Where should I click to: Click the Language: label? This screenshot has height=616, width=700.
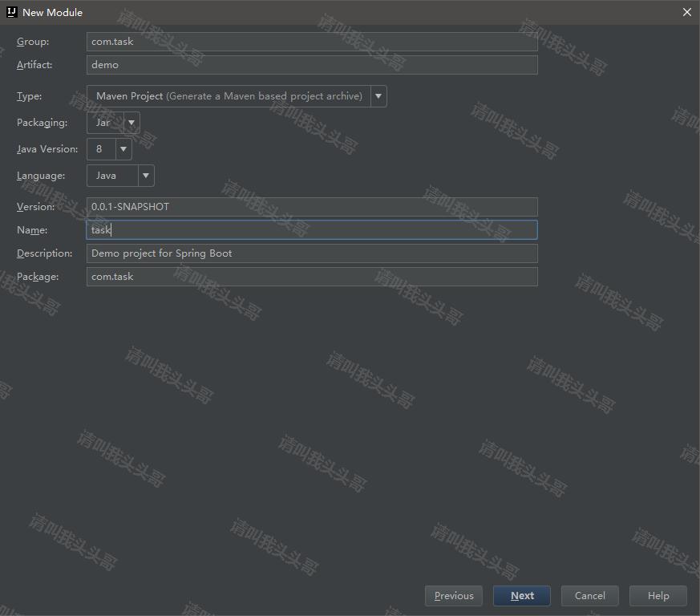pos(41,176)
